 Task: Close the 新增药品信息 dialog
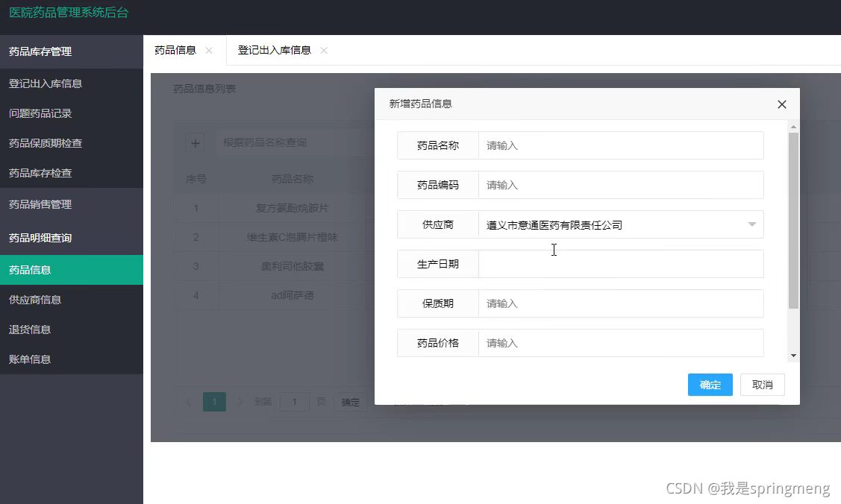pos(781,104)
